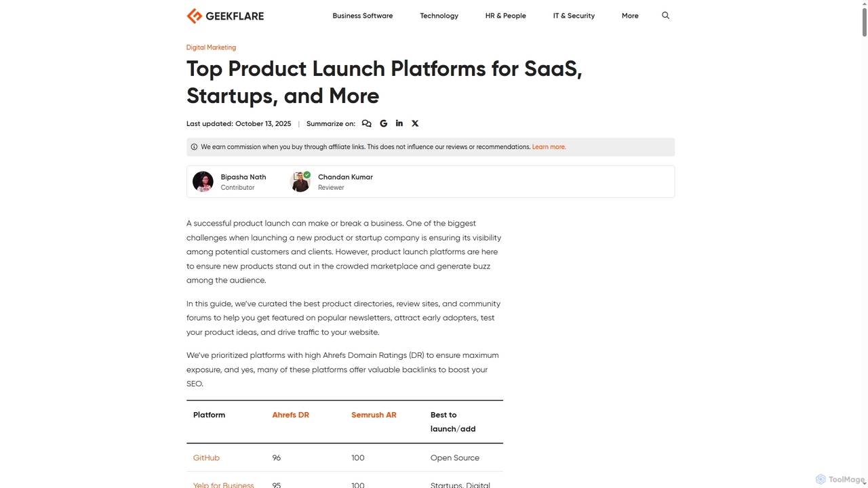This screenshot has width=868, height=488.
Task: Open Bipasha Nath author profile
Action: pos(243,177)
